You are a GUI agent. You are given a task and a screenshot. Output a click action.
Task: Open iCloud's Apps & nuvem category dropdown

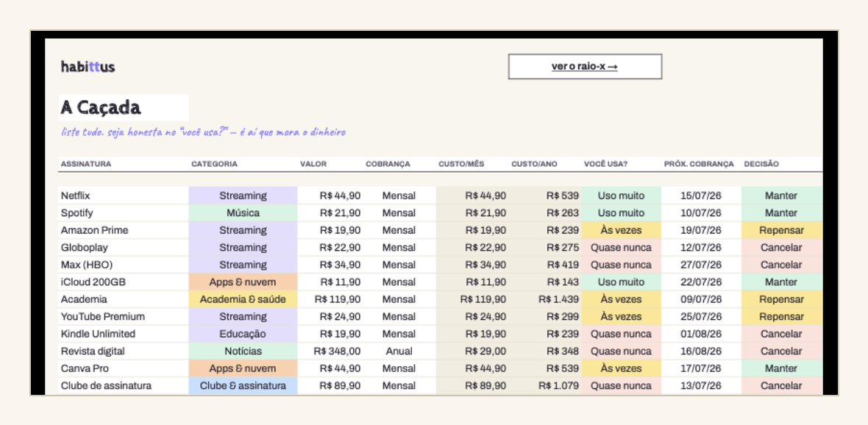tap(243, 282)
